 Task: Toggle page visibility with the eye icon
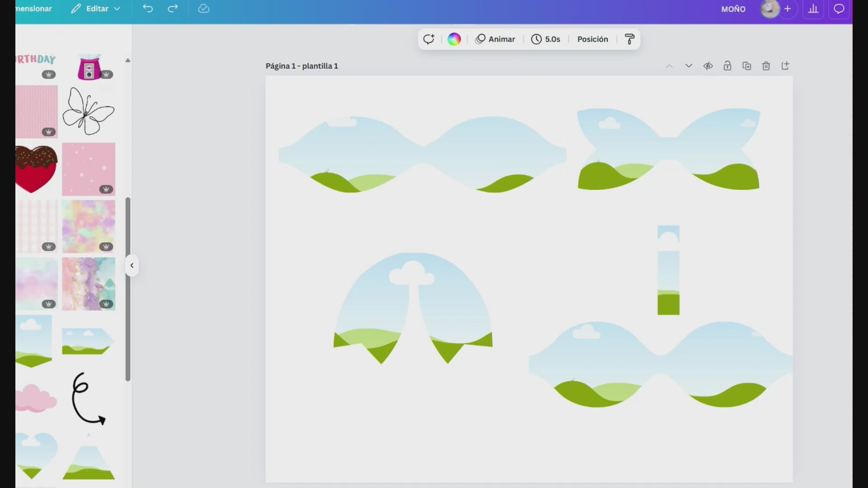[x=708, y=66]
